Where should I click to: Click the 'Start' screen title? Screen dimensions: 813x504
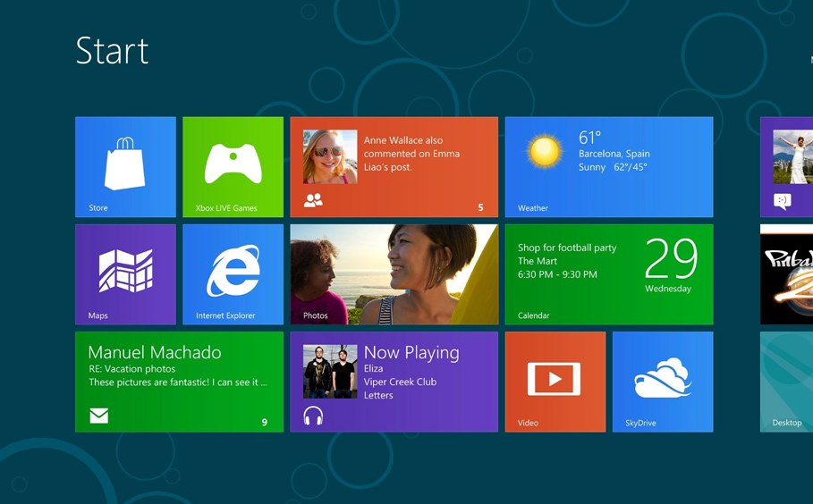click(113, 51)
